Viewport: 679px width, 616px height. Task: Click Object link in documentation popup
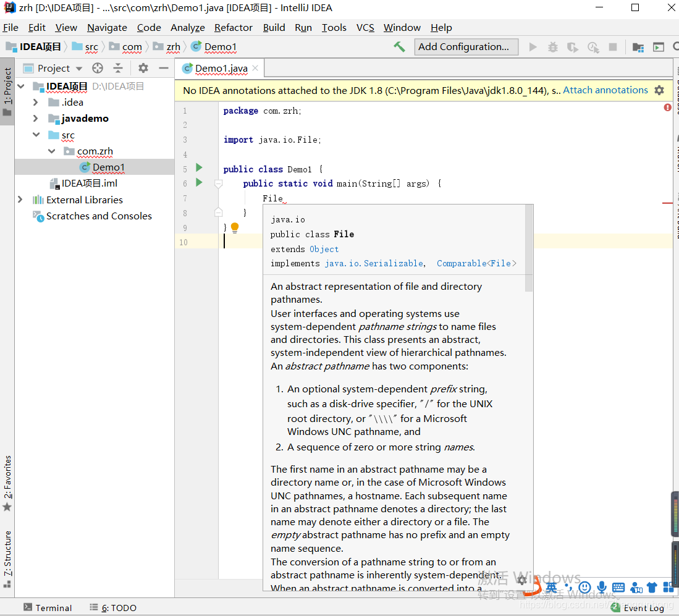pyautogui.click(x=324, y=249)
